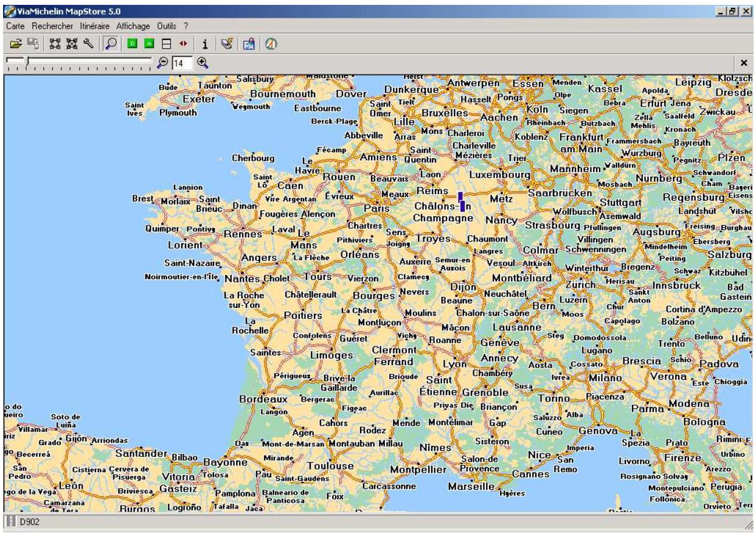This screenshot has width=756, height=533.
Task: Open the ? help menu
Action: tap(187, 26)
